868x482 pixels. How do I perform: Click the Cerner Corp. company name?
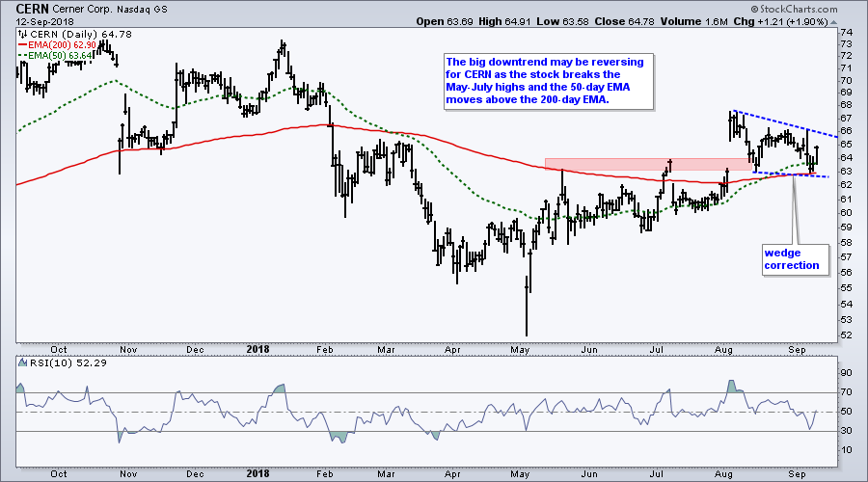[82, 10]
